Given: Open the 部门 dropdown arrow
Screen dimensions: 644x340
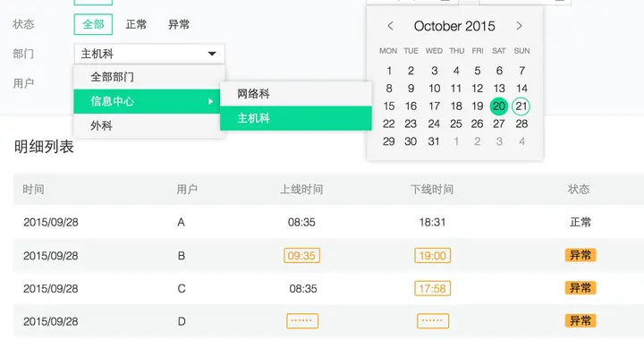Looking at the screenshot, I should 212,54.
